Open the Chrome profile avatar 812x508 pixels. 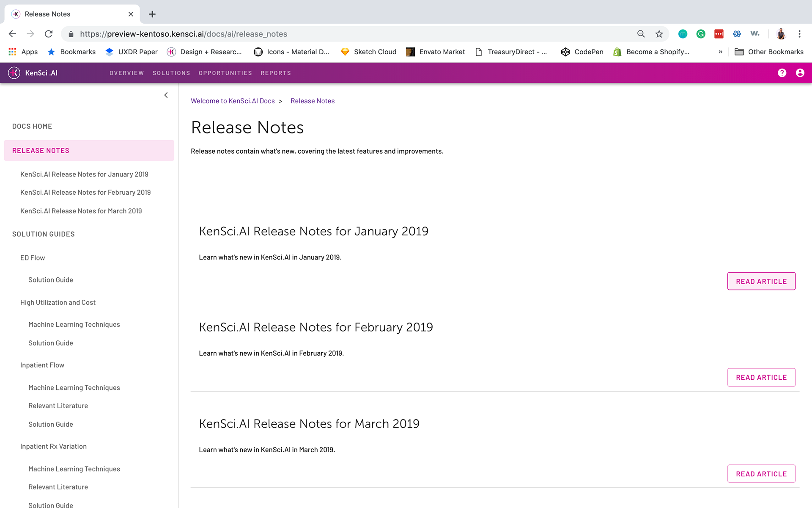pos(781,34)
